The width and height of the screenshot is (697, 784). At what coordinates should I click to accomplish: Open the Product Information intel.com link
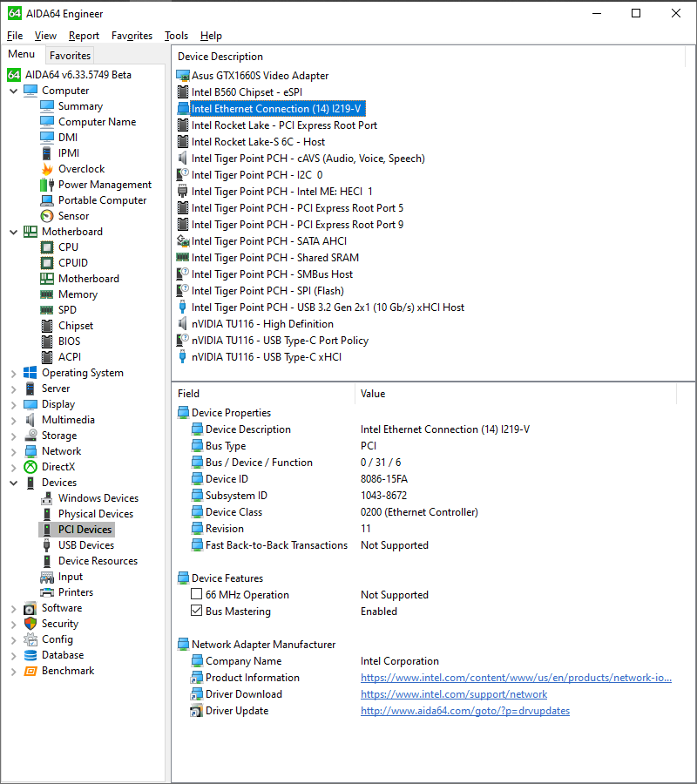[516, 678]
